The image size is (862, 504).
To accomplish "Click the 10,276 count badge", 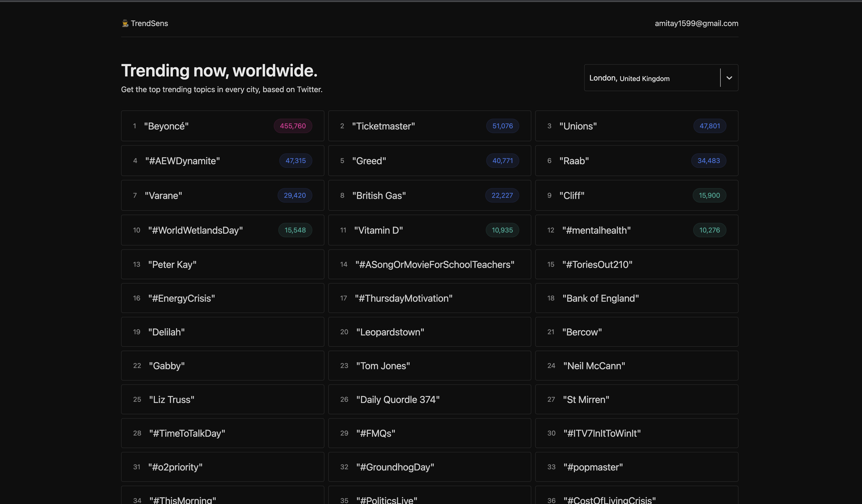I will point(710,230).
